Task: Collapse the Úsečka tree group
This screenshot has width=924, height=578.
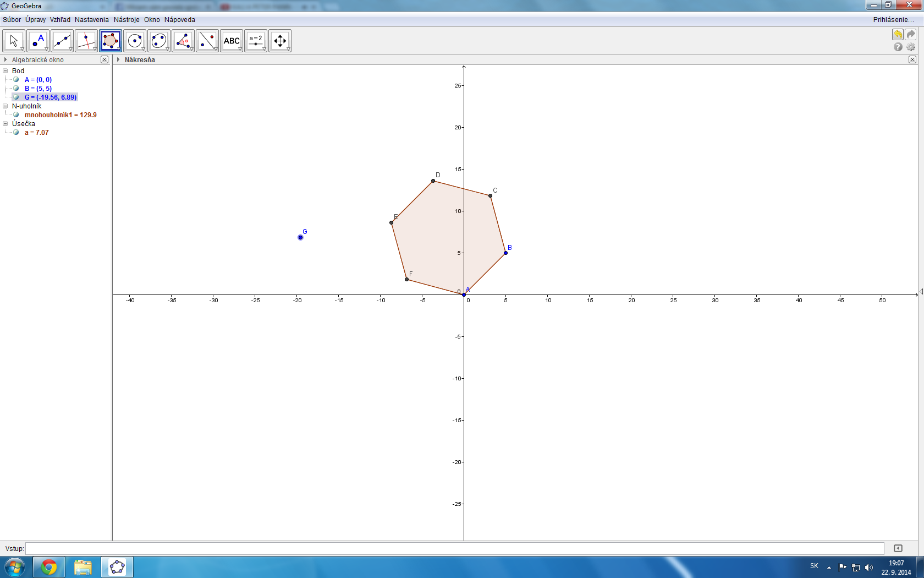Action: [x=5, y=123]
